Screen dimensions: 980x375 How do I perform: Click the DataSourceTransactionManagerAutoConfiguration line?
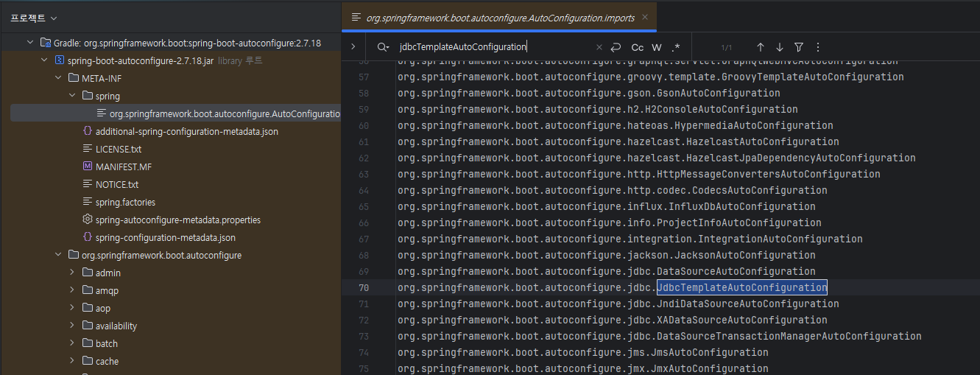pyautogui.click(x=660, y=336)
